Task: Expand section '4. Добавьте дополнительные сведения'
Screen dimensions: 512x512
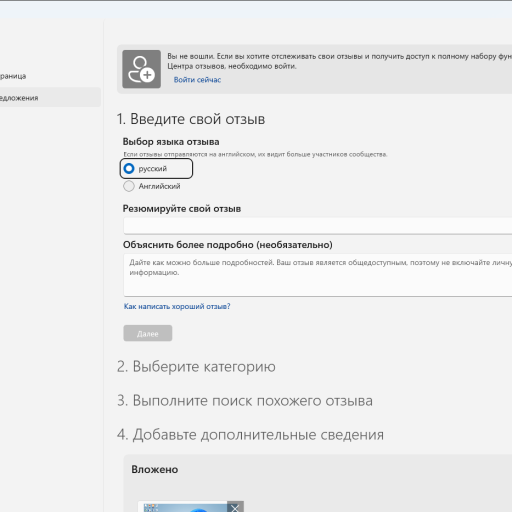Action: [x=250, y=434]
